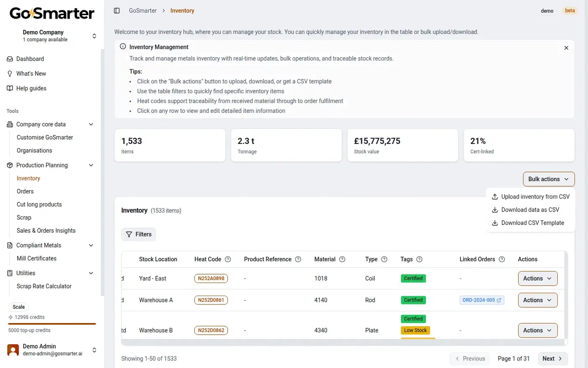588x368 pixels.
Task: Click the Compliant Metals document icon
Action: point(10,245)
